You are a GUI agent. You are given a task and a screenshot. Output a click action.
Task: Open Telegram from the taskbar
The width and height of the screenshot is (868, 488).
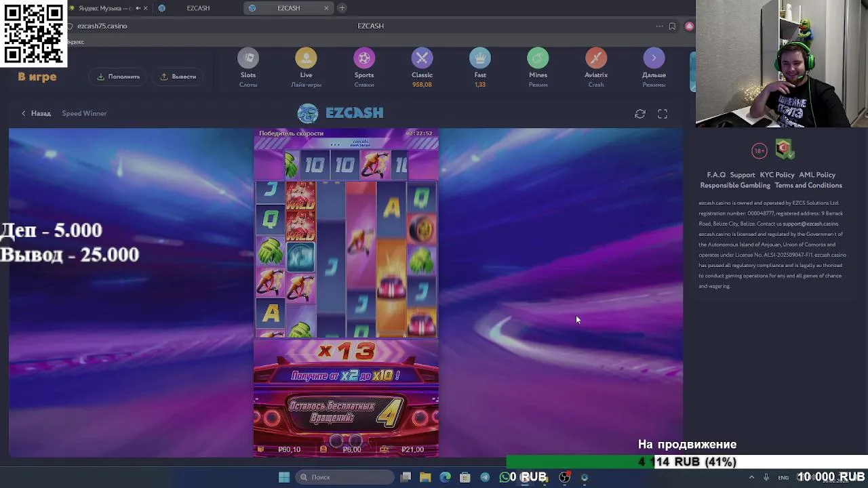(485, 477)
